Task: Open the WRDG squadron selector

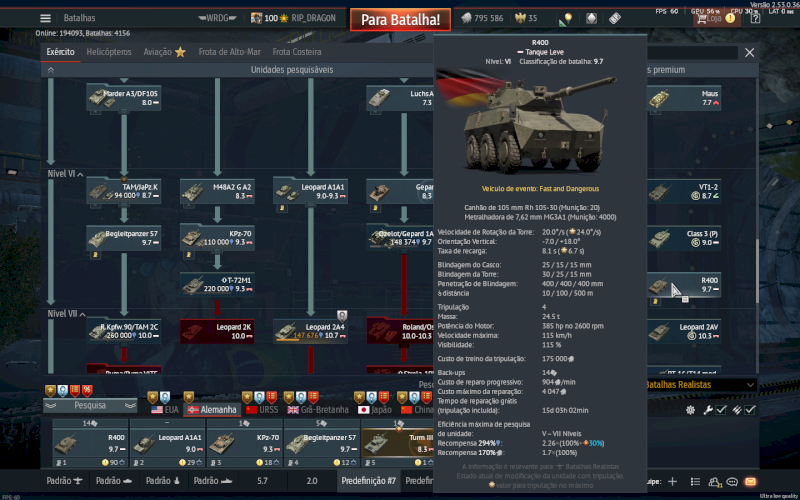Action: point(217,18)
